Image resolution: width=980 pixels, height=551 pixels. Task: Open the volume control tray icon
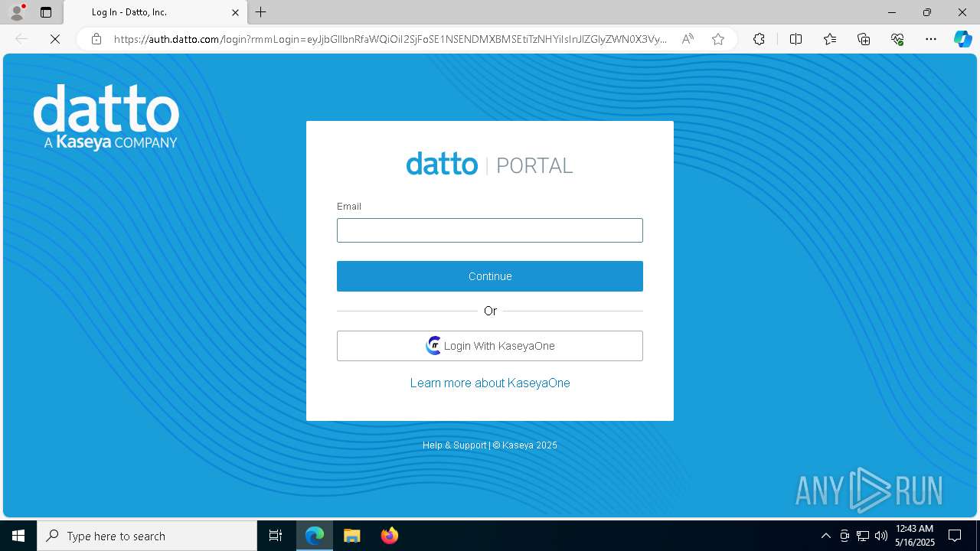(x=881, y=536)
